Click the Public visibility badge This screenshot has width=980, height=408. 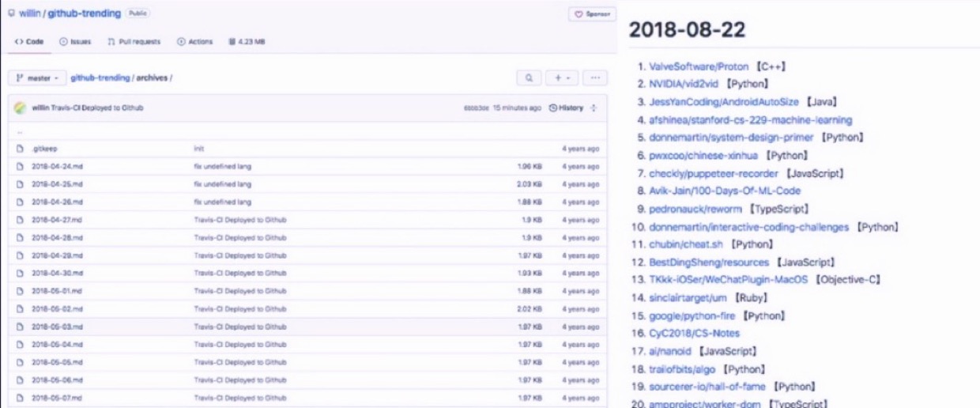tap(137, 13)
